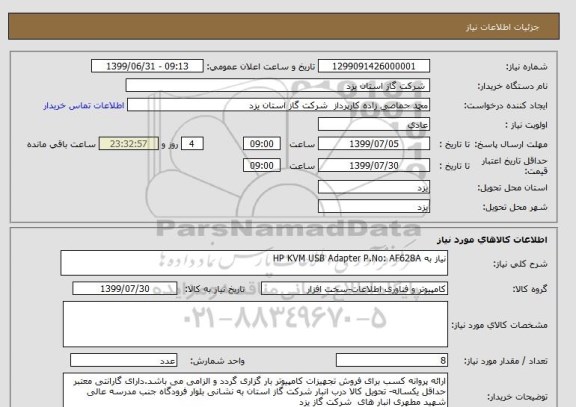
Task: Click label استان محل تحویل
Action: point(512,188)
